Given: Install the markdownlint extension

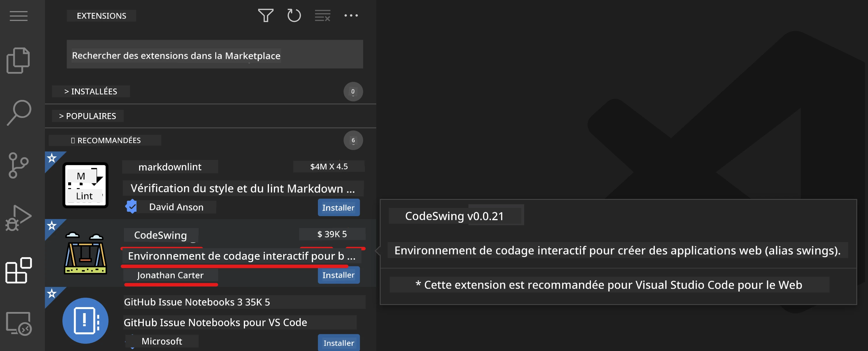Looking at the screenshot, I should tap(339, 208).
